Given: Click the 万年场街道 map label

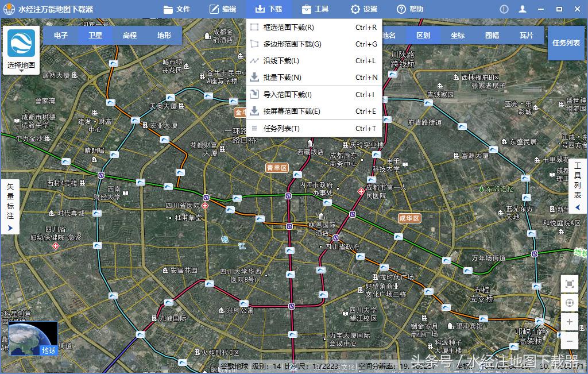Looking at the screenshot, I should tap(489, 258).
